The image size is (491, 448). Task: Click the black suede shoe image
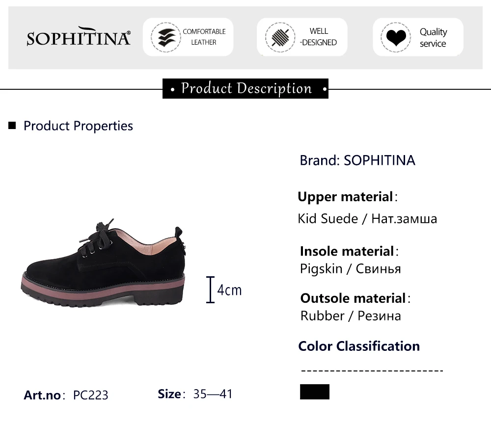tap(103, 263)
